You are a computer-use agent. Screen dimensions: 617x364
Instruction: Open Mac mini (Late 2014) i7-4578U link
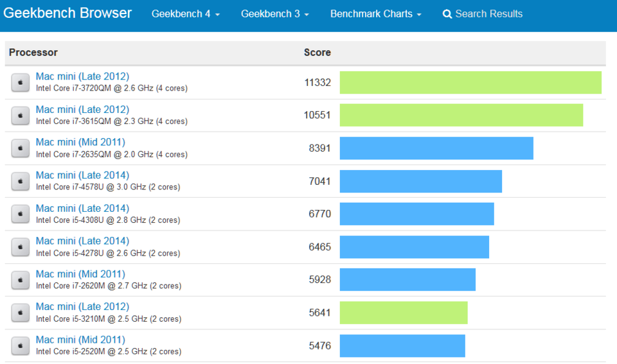[82, 175]
